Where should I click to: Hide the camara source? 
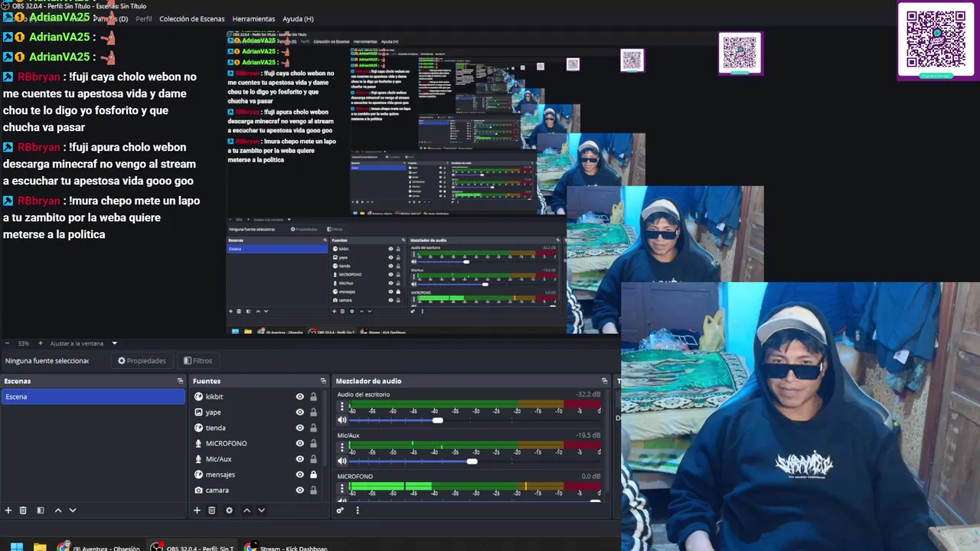[299, 490]
